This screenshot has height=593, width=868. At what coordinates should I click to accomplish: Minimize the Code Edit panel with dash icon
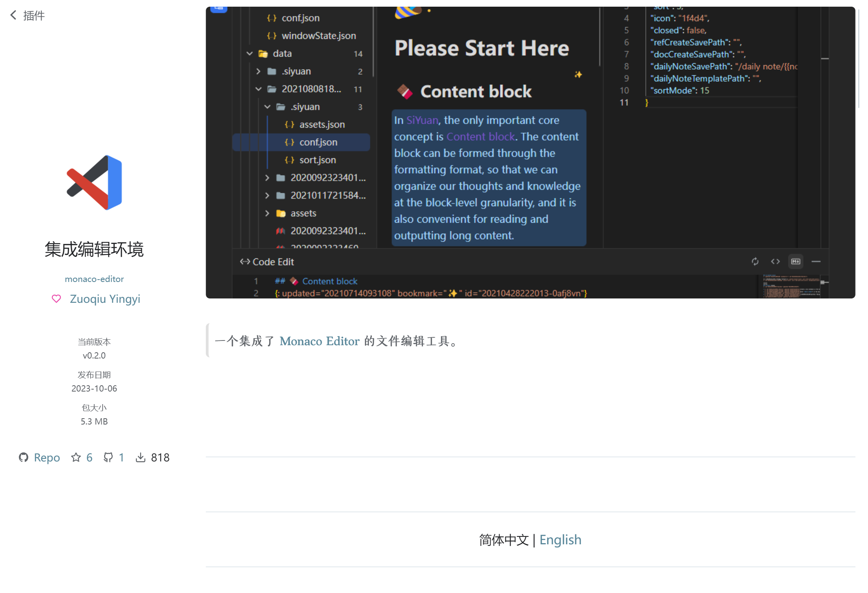coord(816,262)
